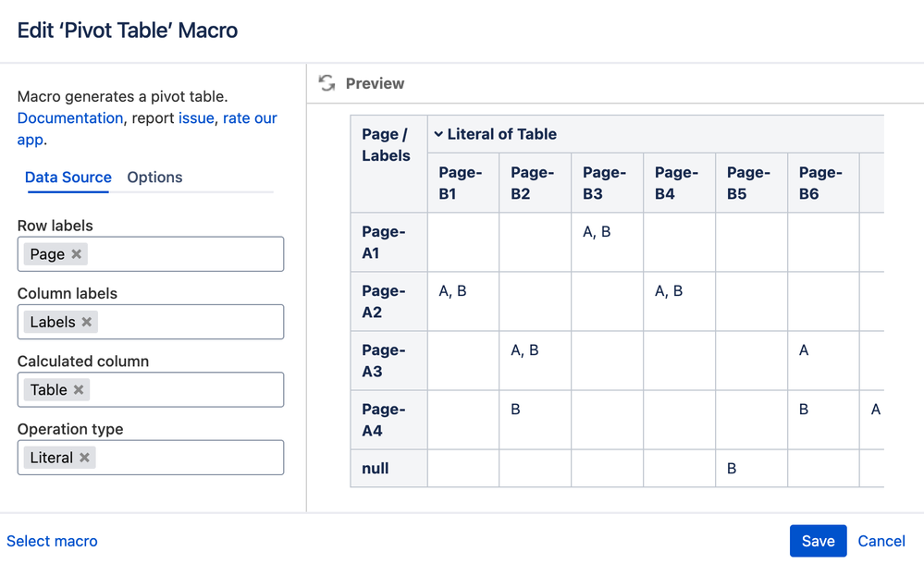Click inside the Row labels field
Image resolution: width=924 pixels, height=564 pixels.
click(185, 254)
